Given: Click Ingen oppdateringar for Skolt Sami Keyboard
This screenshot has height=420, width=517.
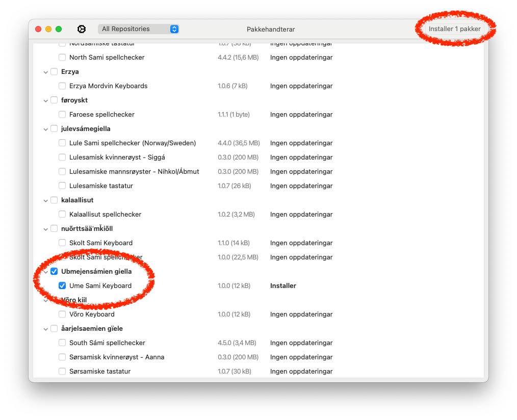Looking at the screenshot, I should 301,243.
